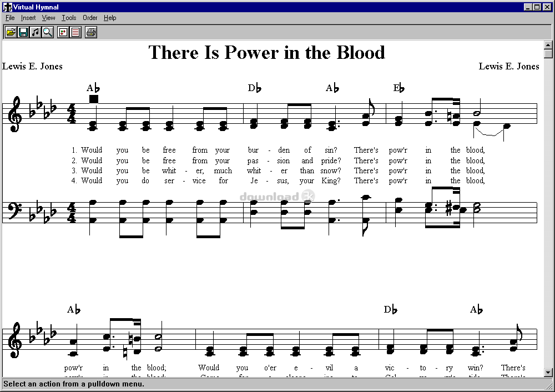Screen dimensions: 555x392
Task: Minimize the Virtual Hymnal window
Action: point(528,7)
